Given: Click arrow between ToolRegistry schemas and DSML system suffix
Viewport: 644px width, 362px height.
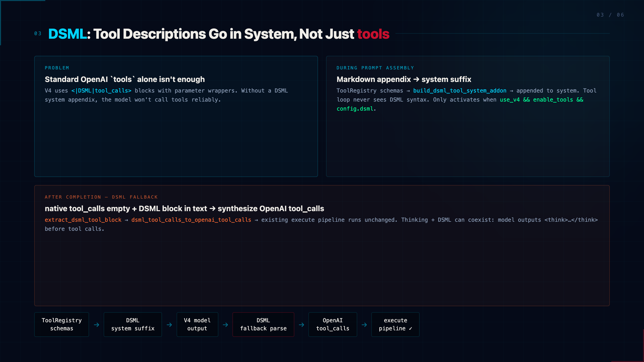Looking at the screenshot, I should coord(96,325).
